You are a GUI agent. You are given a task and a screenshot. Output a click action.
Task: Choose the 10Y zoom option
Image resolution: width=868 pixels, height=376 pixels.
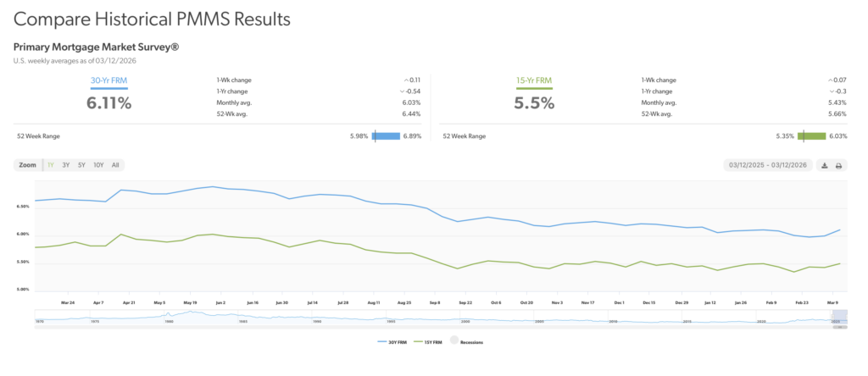pos(98,164)
